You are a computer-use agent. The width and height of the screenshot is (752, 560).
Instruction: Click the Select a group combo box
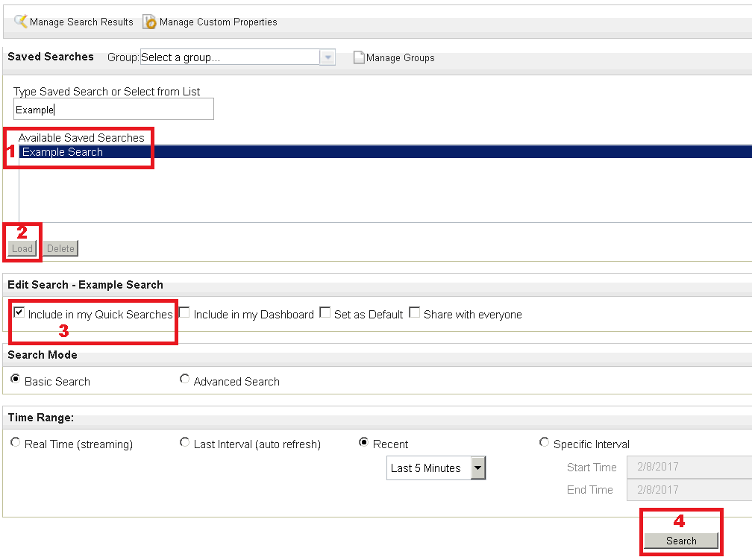click(237, 57)
